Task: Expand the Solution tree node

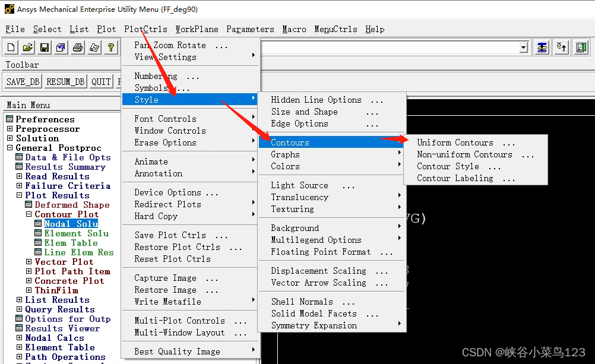Action: tap(10, 138)
